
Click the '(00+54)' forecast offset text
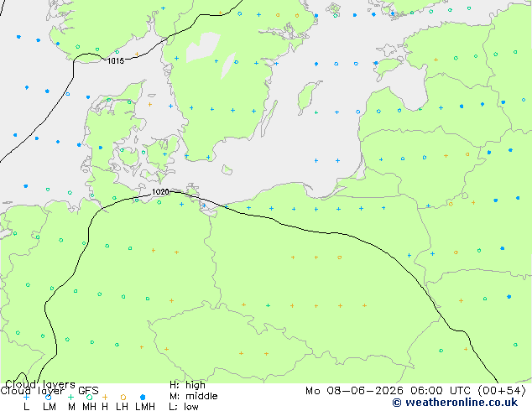502,391
